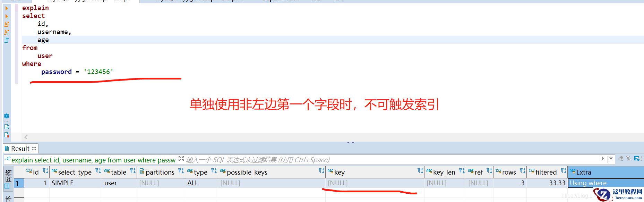Select the Using where cell
Image resolution: width=644 pixels, height=202 pixels.
click(606, 183)
